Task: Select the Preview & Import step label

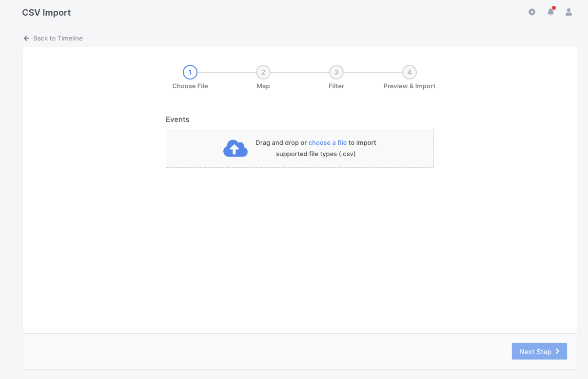Action: 410,86
